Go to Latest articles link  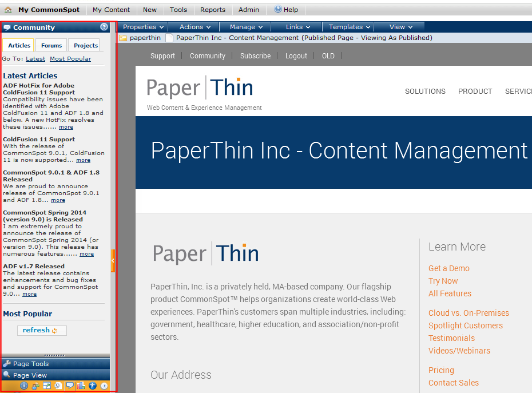pyautogui.click(x=35, y=59)
